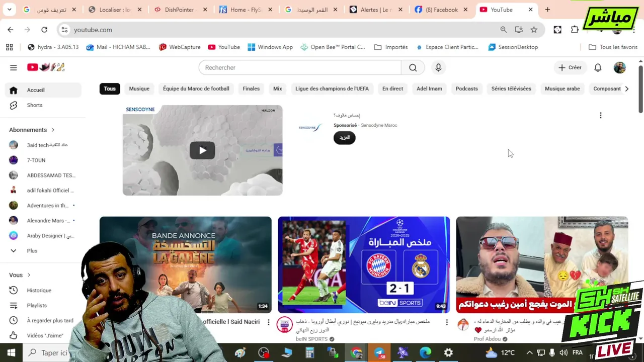Click the Sensodyne ad call-to-action button
The height and width of the screenshot is (362, 644).
[x=345, y=138]
